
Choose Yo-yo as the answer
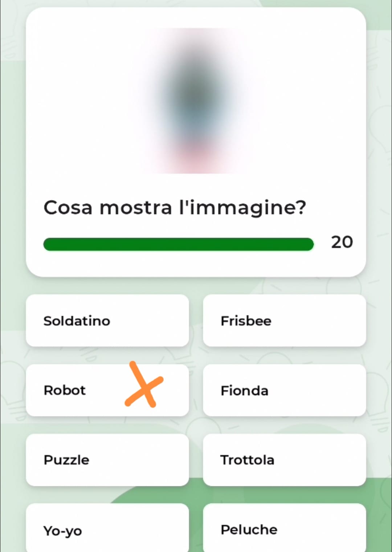coord(107,529)
